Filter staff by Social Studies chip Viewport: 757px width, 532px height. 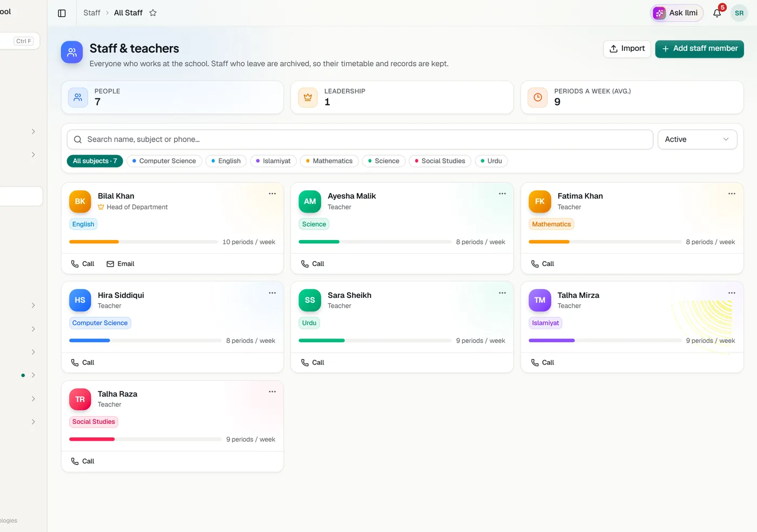[440, 161]
